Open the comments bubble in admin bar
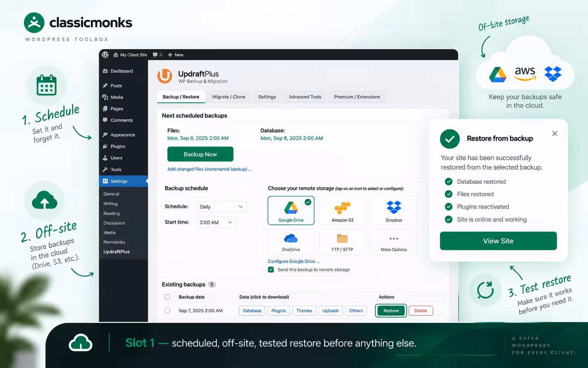 [x=155, y=55]
